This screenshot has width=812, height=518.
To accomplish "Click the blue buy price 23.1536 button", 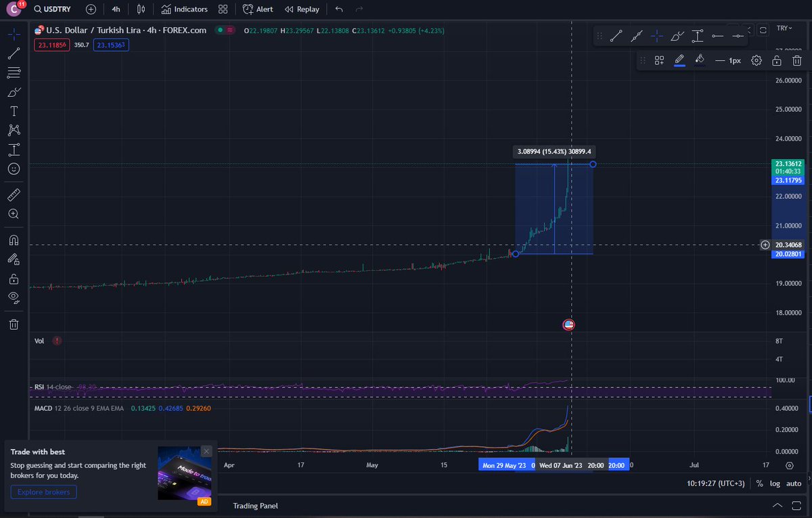I will click(111, 44).
